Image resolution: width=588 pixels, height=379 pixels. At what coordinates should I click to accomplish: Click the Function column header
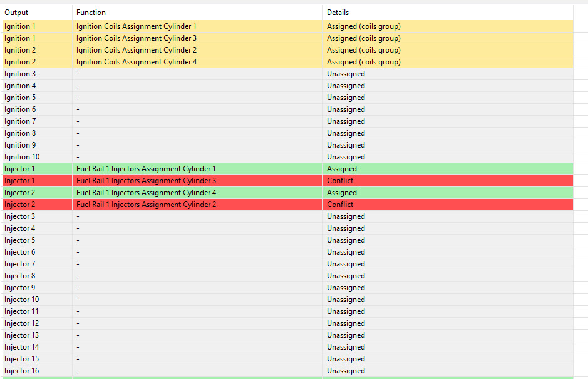pyautogui.click(x=197, y=13)
